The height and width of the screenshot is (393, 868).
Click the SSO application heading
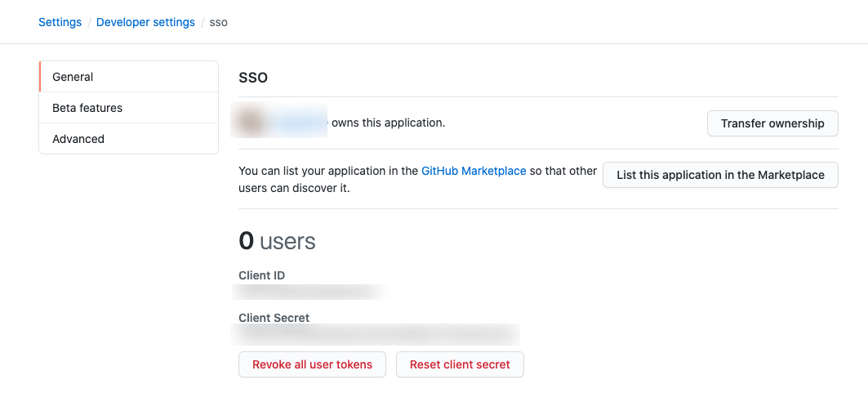[253, 78]
